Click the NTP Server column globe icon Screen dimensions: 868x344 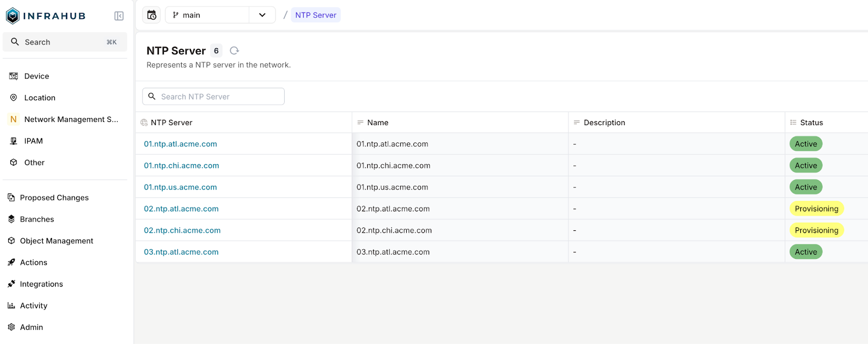pyautogui.click(x=144, y=122)
